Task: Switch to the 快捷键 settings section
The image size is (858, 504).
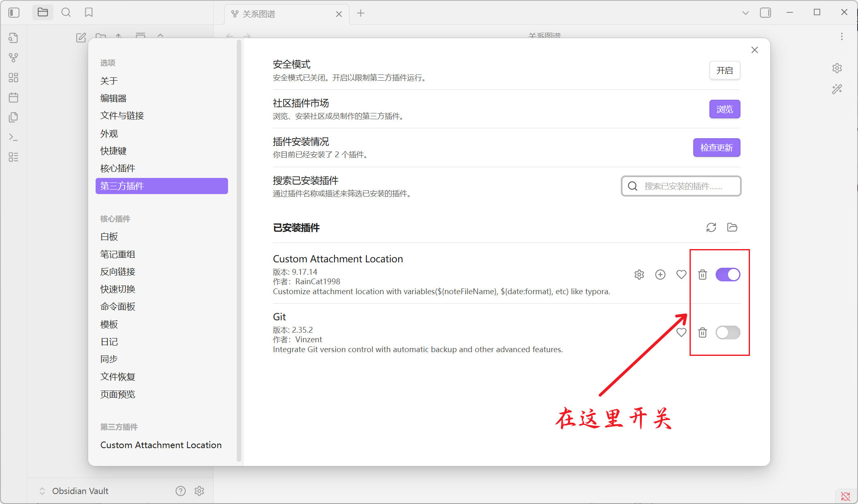Action: click(x=113, y=151)
